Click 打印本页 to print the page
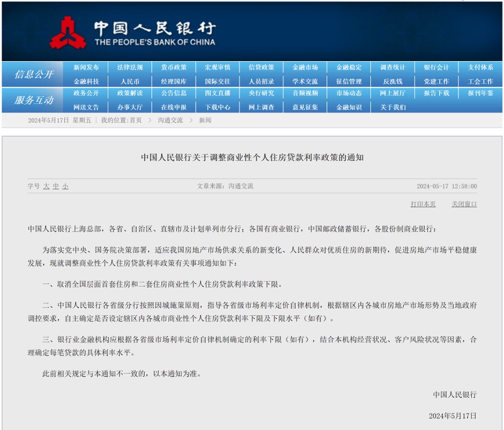Screen dimensions: 504x430 point(423,204)
